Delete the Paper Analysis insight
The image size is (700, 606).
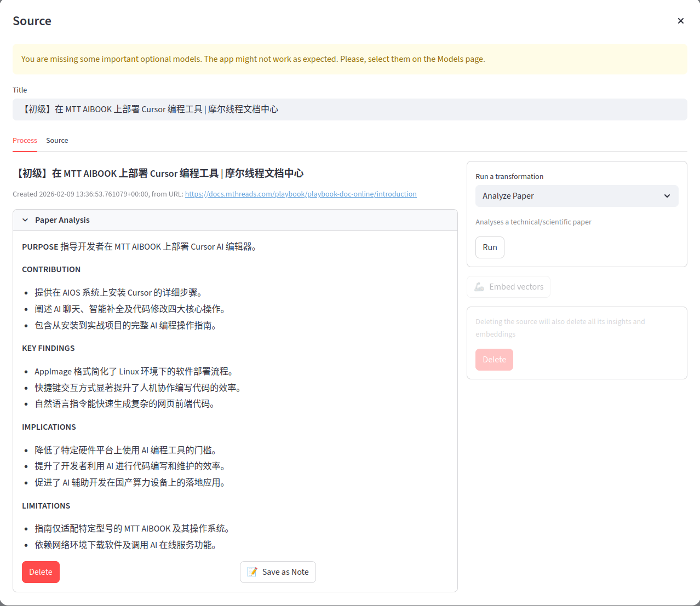tap(41, 572)
